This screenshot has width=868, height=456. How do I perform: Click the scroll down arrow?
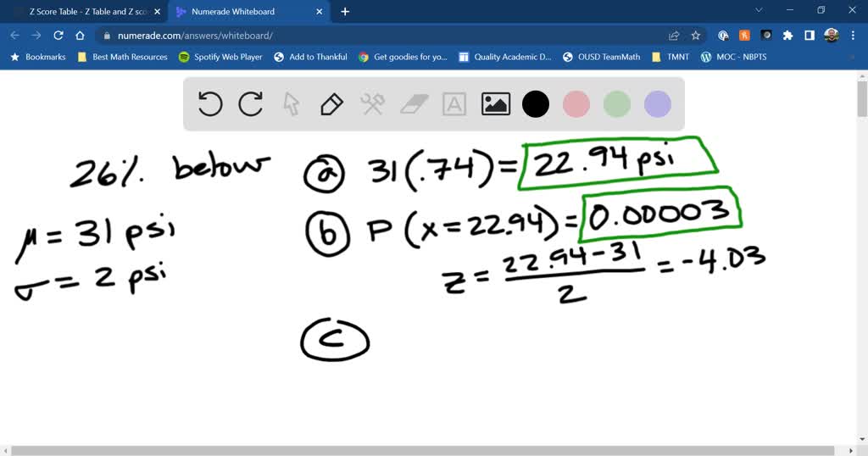click(x=862, y=440)
